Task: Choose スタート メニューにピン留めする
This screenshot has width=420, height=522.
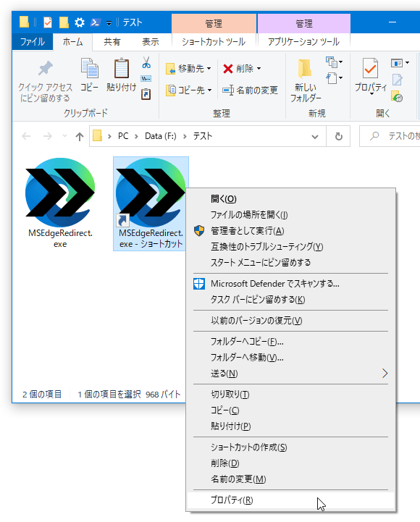Action: (291, 263)
